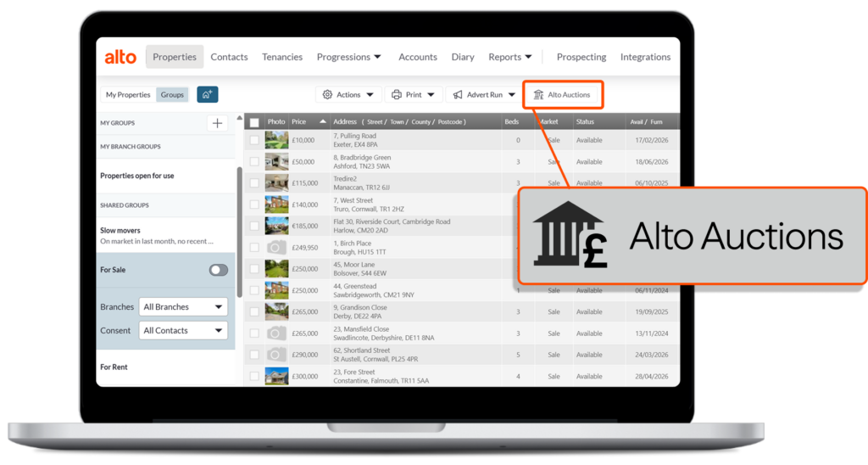868x465 pixels.
Task: Click camera placeholder for 1, Birch Place
Action: [276, 247]
